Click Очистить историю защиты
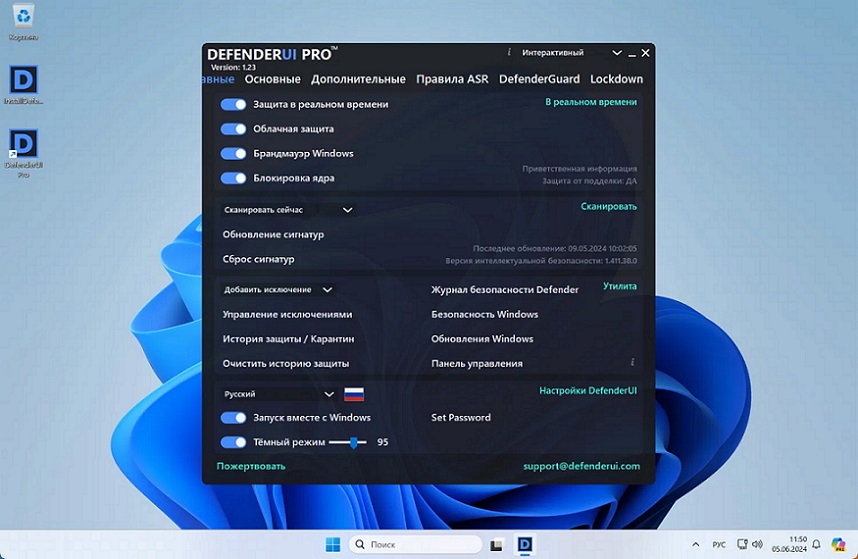858x559 pixels. (286, 364)
